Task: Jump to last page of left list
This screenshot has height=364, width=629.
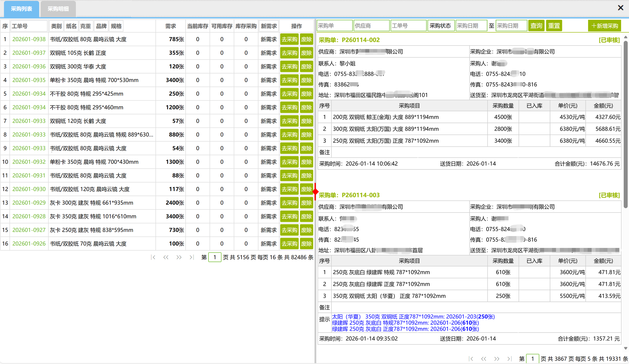Action: [x=192, y=257]
